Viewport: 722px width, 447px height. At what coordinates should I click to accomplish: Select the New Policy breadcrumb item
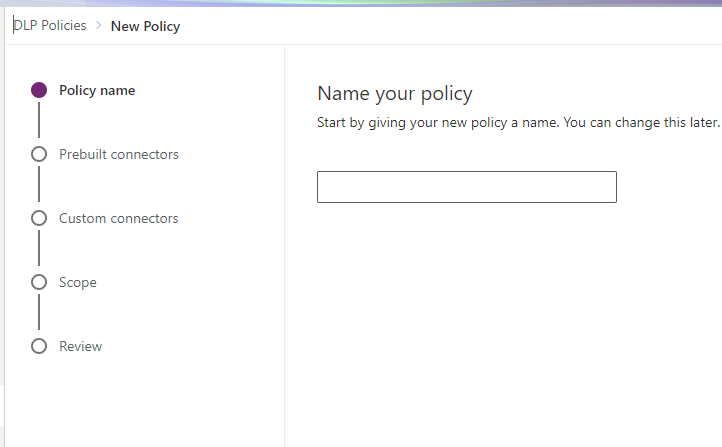point(145,26)
